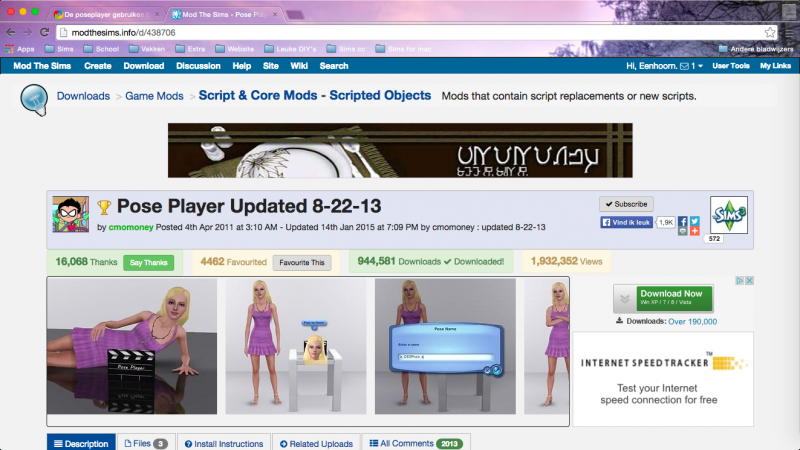The image size is (800, 450).
Task: Share on Twitter using the bird icon
Action: click(695, 221)
